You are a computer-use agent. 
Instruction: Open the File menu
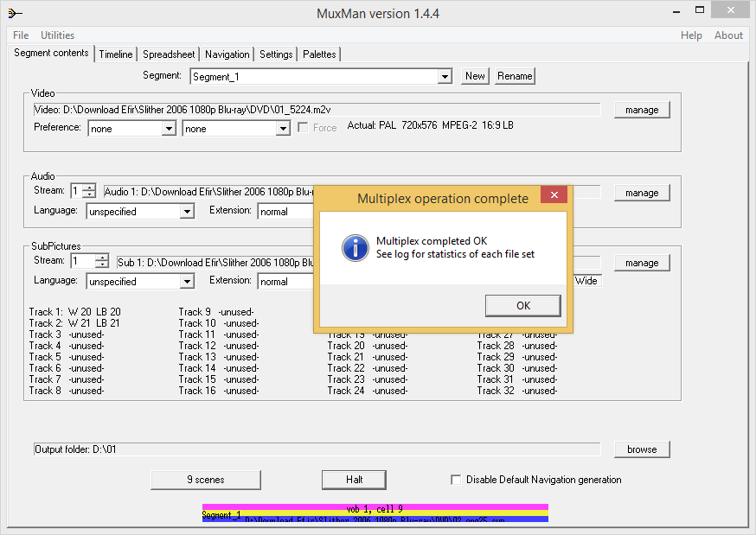click(x=21, y=35)
